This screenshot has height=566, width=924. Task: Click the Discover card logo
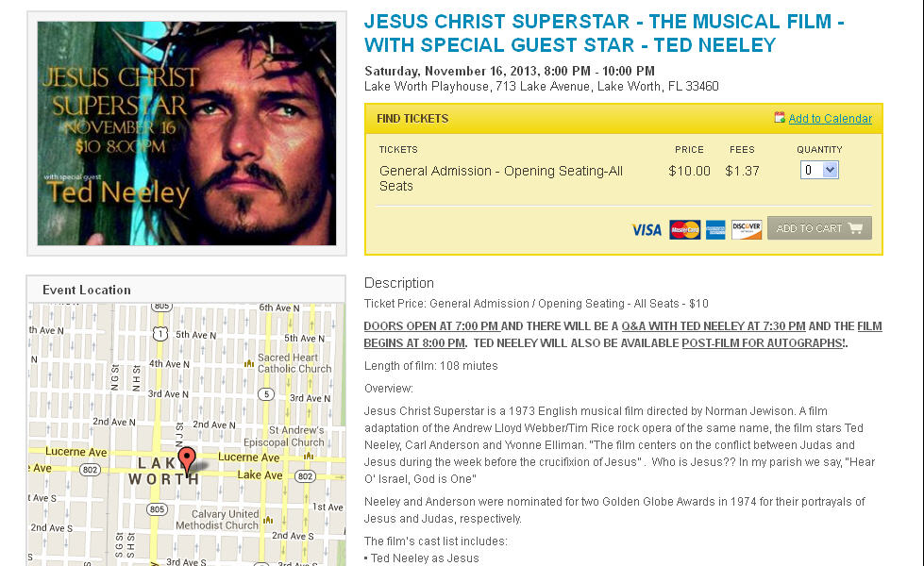coord(747,229)
